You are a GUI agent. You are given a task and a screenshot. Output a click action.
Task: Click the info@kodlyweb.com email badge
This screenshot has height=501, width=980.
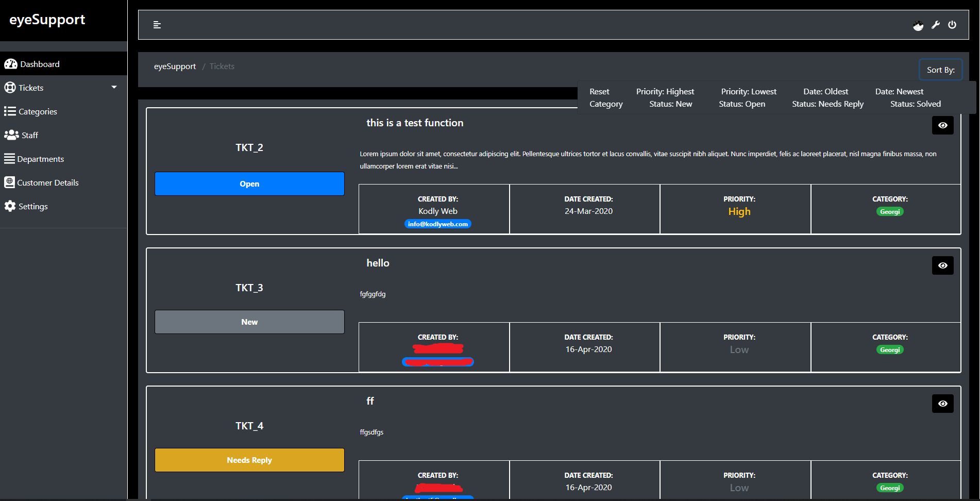437,224
